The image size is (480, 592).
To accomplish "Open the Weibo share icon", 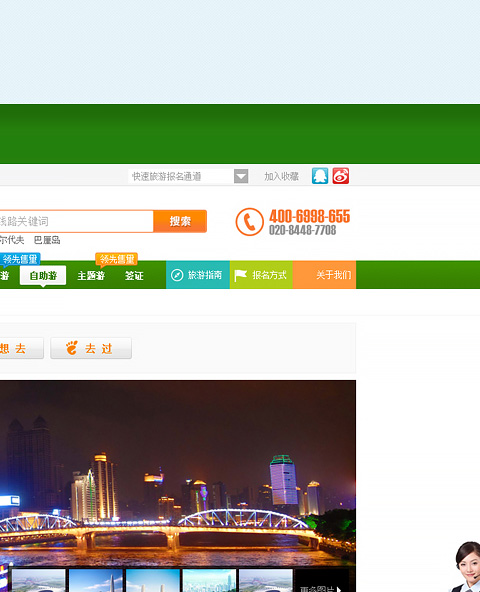I will [x=341, y=176].
